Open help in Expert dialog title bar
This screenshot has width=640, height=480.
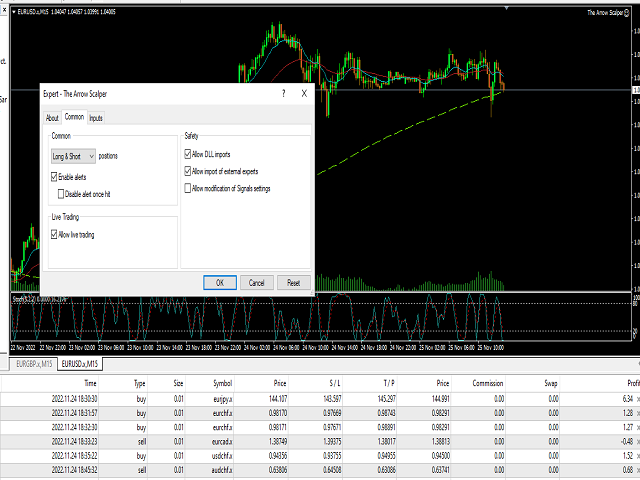click(284, 93)
